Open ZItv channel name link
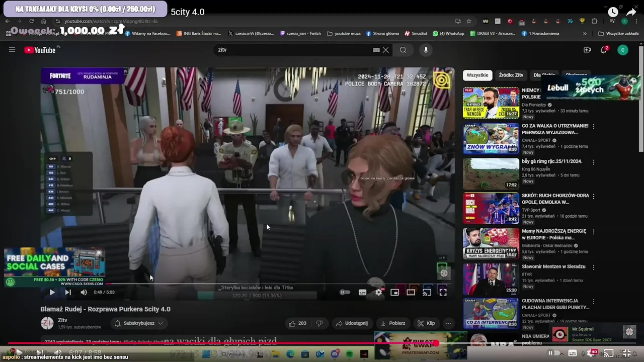This screenshot has height=362, width=644. point(62,320)
